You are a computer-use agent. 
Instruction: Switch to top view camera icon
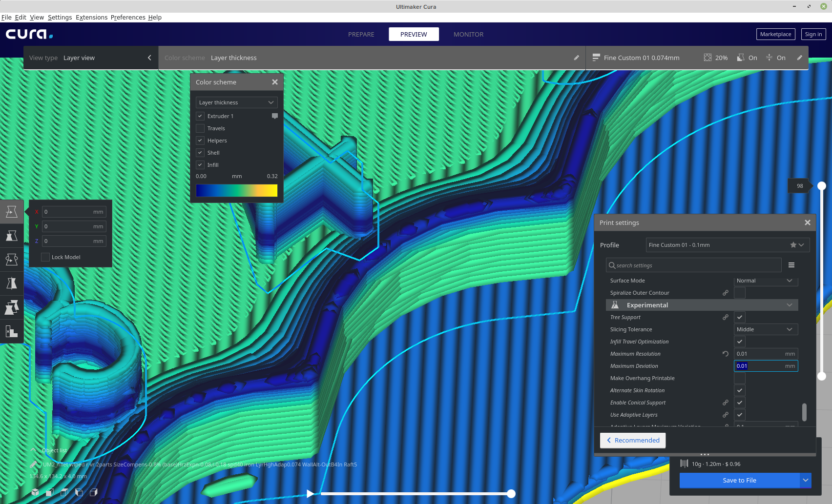64,492
